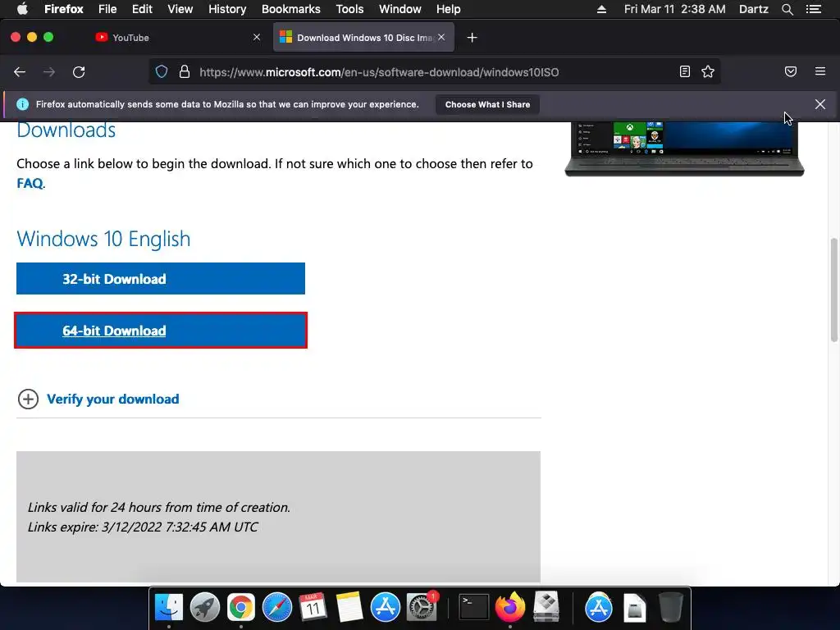Launch Launchpad from the dock
Screen dimensions: 840x630
(204, 608)
